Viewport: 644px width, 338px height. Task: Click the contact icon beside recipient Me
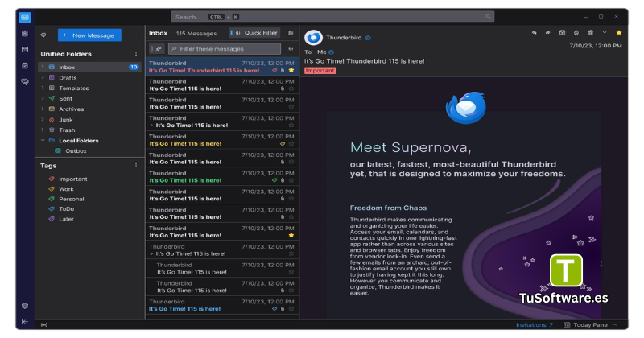tap(332, 52)
